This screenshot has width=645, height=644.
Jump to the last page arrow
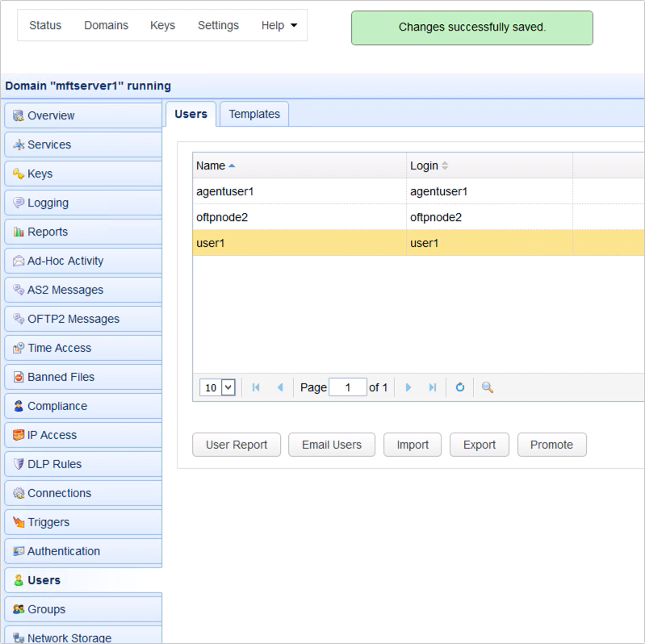point(433,387)
